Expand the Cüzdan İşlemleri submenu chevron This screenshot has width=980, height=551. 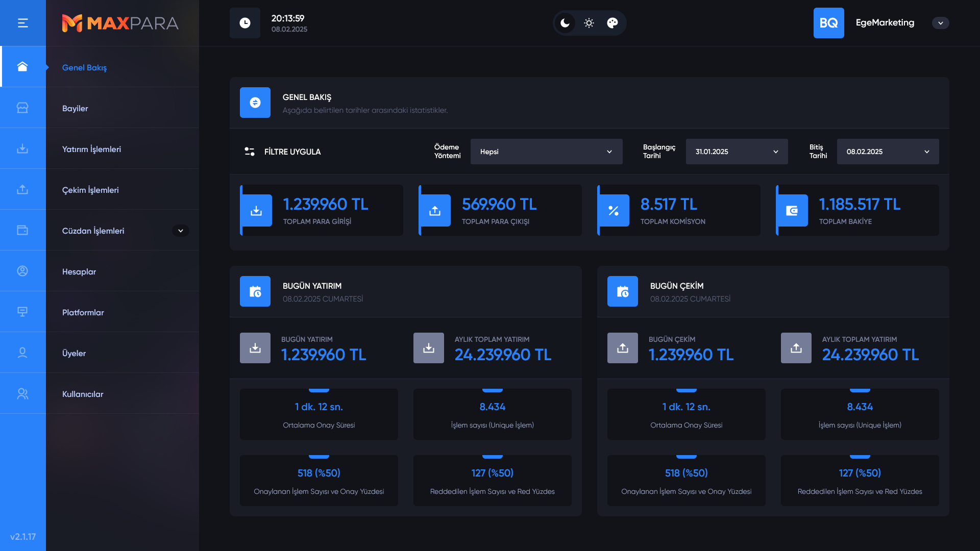click(181, 231)
